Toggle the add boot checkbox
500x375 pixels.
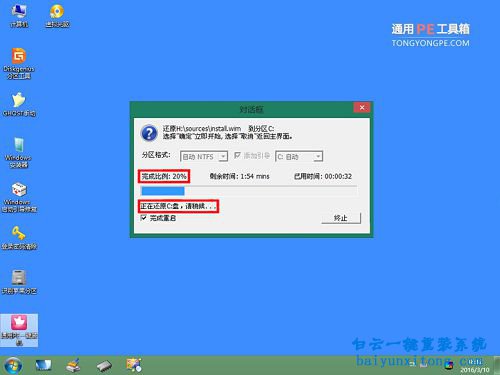[x=237, y=155]
